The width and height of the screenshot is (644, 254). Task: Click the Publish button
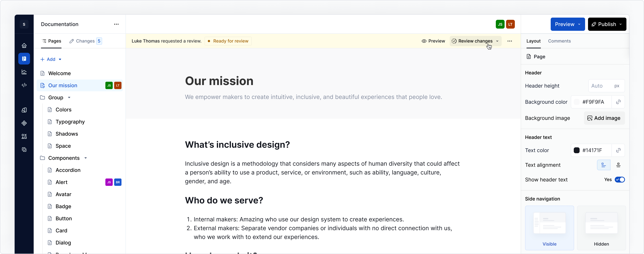point(607,24)
